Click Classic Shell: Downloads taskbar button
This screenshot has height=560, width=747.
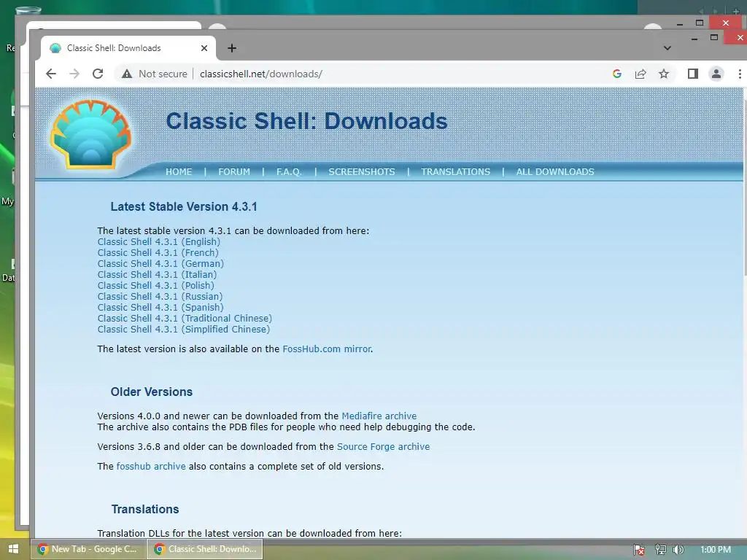pos(205,549)
